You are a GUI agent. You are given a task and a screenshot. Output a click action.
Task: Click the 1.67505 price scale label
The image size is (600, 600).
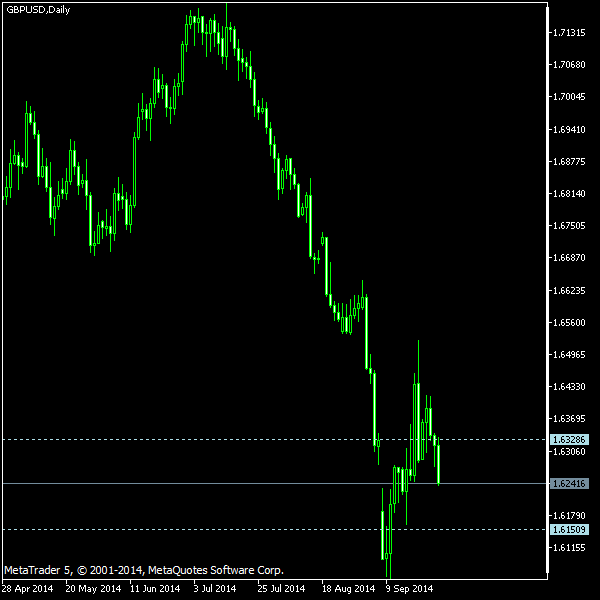569,226
